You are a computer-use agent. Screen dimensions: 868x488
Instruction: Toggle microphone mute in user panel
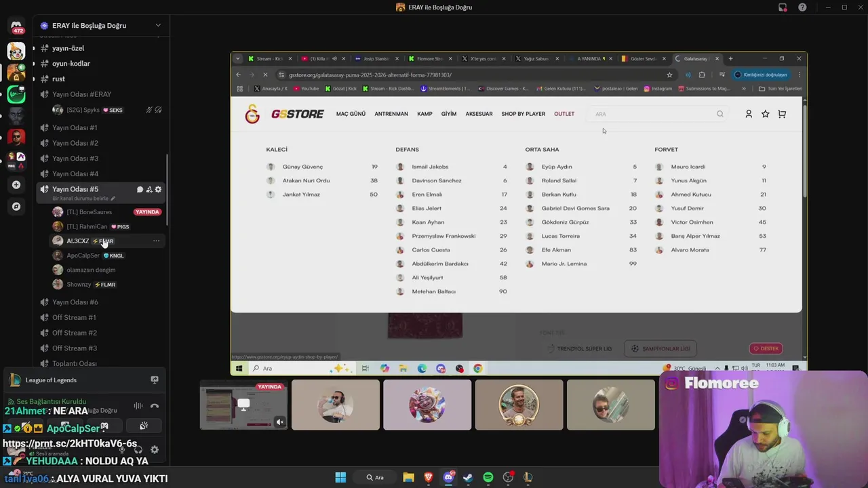point(122,449)
